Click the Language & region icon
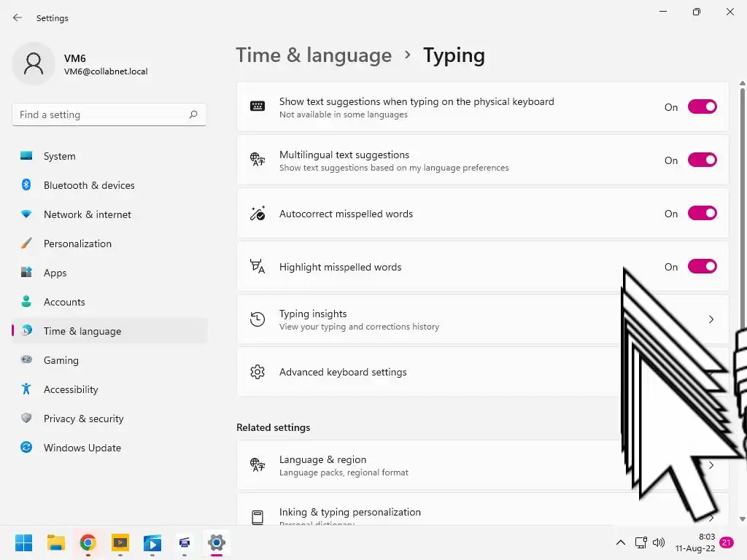747x560 pixels. (x=258, y=464)
